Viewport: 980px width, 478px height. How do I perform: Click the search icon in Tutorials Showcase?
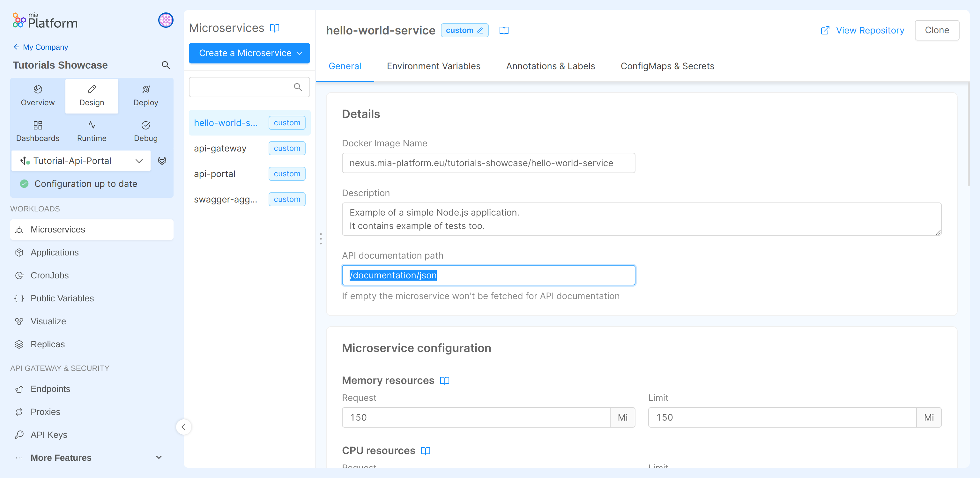coord(166,65)
